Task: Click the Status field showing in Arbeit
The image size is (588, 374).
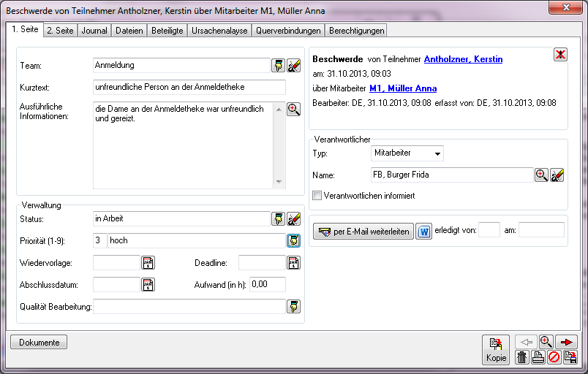Action: [181, 219]
